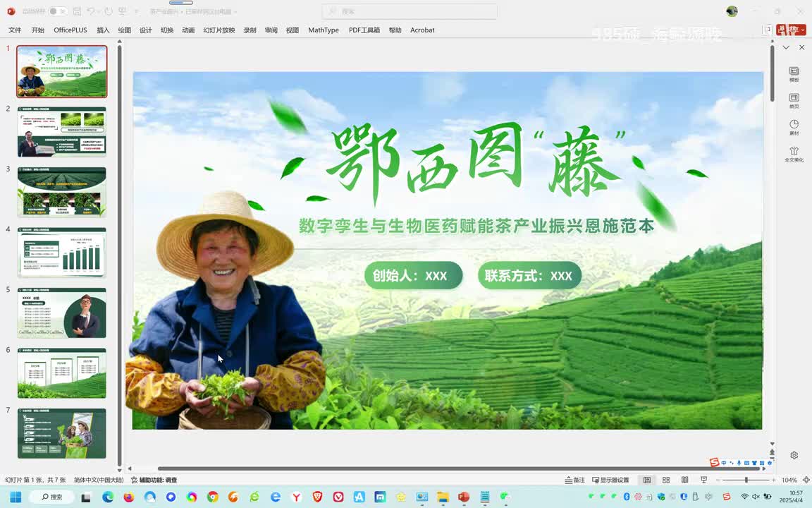Click the zoom slider handle
Viewport: 812px width, 508px height.
click(746, 480)
